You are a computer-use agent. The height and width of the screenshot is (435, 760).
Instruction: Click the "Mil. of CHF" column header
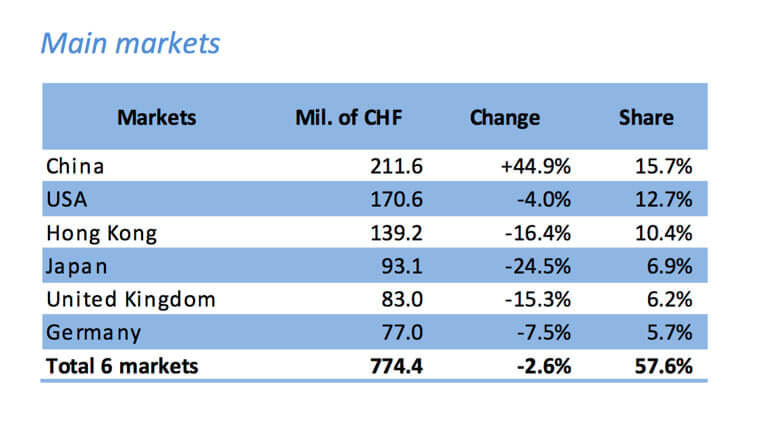[x=347, y=117]
